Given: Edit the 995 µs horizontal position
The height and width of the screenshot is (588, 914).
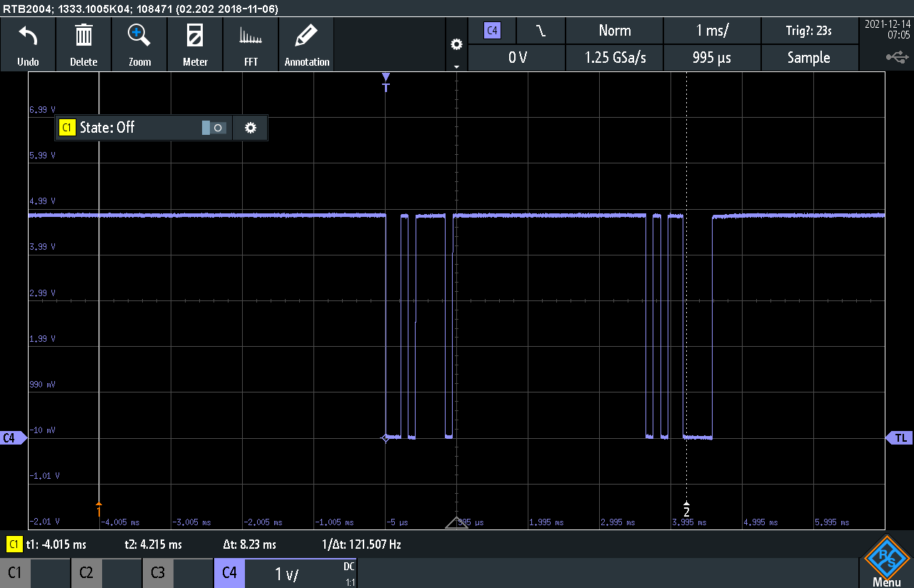Looking at the screenshot, I should (713, 58).
